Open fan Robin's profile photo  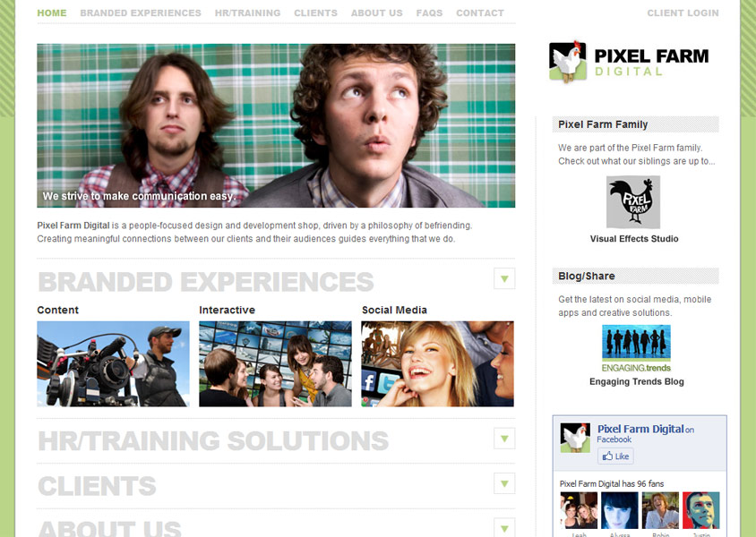660,510
